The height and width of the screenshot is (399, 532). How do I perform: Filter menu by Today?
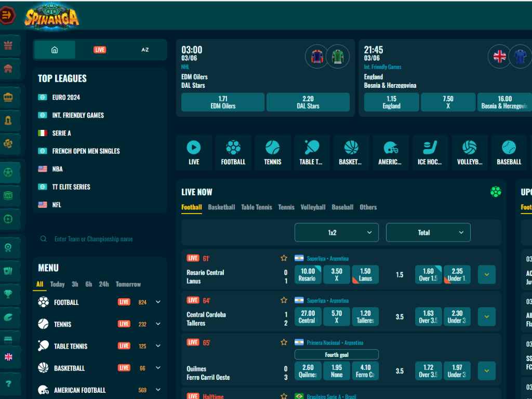coord(57,284)
